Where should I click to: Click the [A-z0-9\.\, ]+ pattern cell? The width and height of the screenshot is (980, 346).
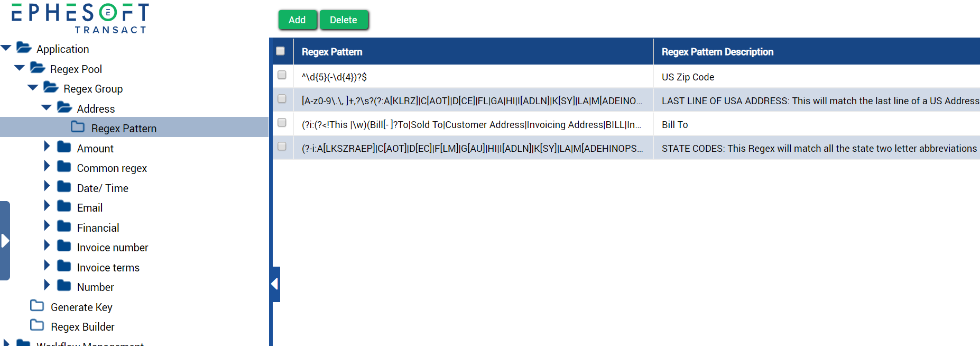tap(472, 101)
